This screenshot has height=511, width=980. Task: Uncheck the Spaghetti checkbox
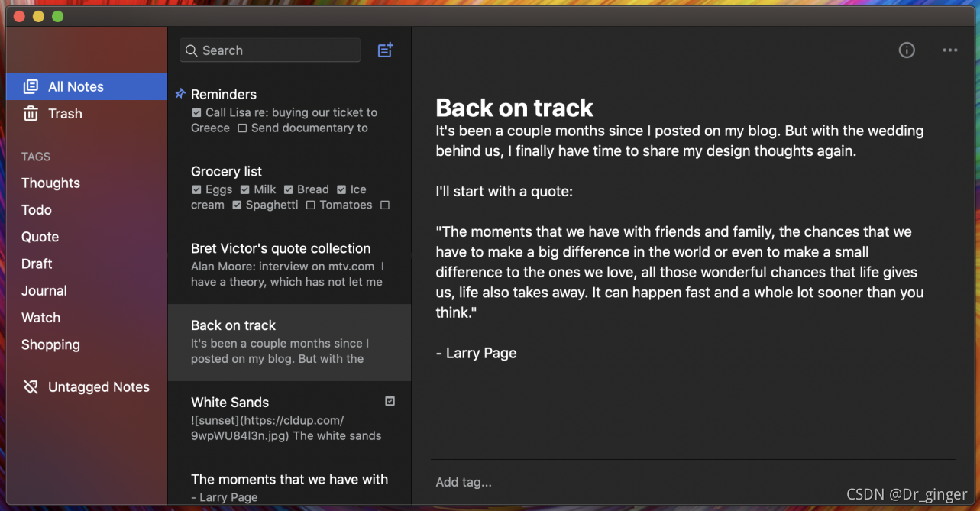pos(237,205)
